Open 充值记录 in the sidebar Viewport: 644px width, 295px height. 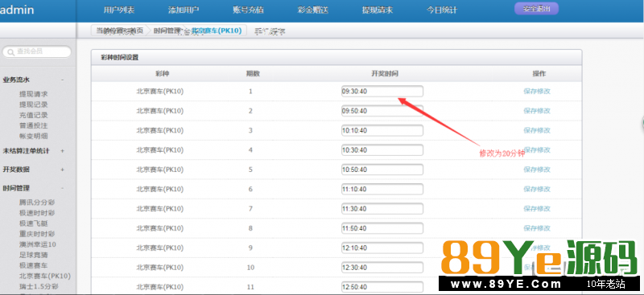click(x=33, y=115)
